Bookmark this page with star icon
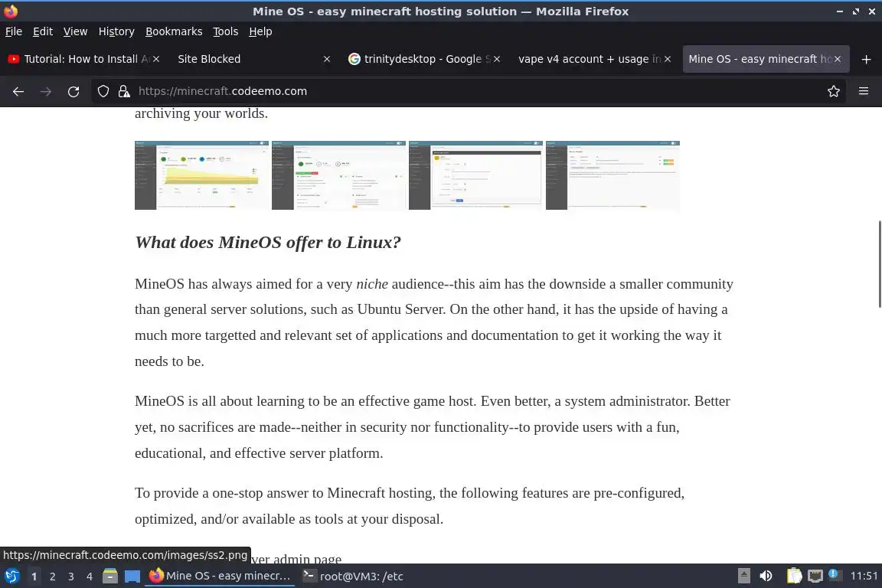Viewport: 882px width, 588px height. point(834,91)
